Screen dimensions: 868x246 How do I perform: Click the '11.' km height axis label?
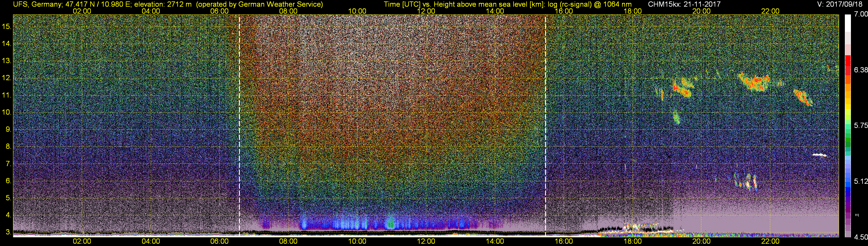7,95
